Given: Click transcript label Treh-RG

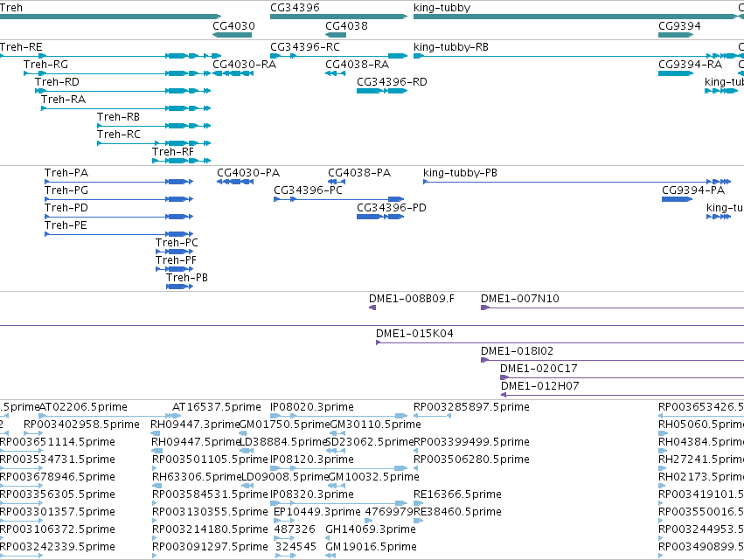Looking at the screenshot, I should coord(46,65).
